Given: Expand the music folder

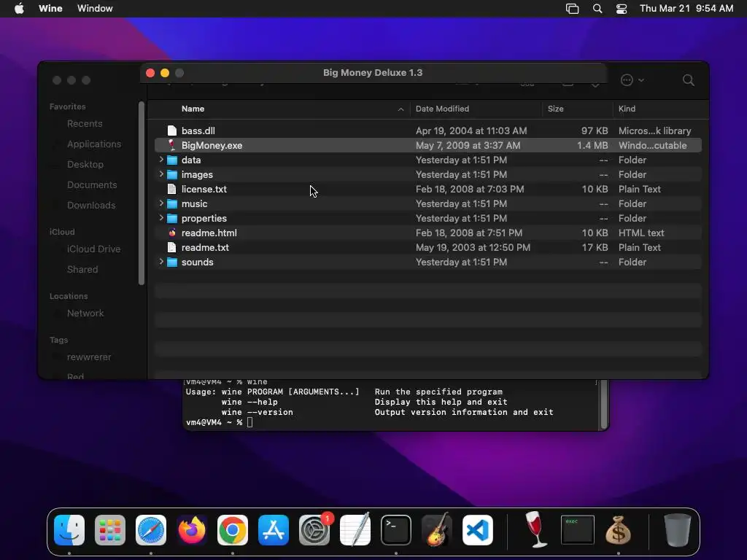Looking at the screenshot, I should coord(161,203).
